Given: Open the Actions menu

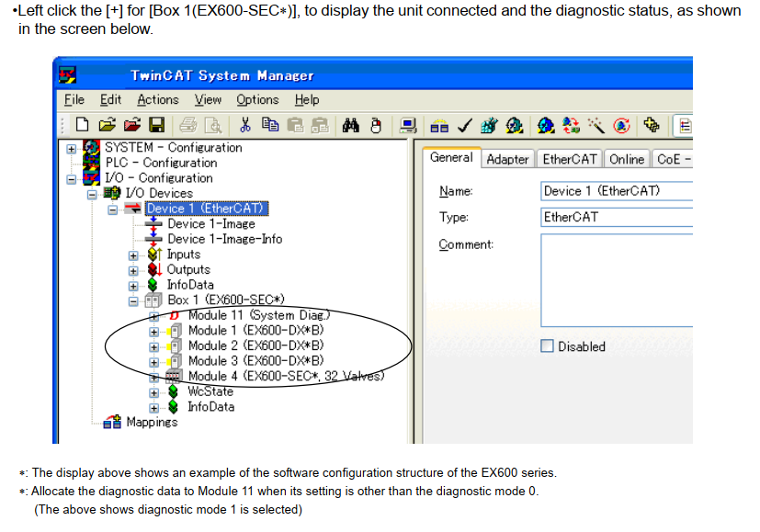Looking at the screenshot, I should 158,99.
